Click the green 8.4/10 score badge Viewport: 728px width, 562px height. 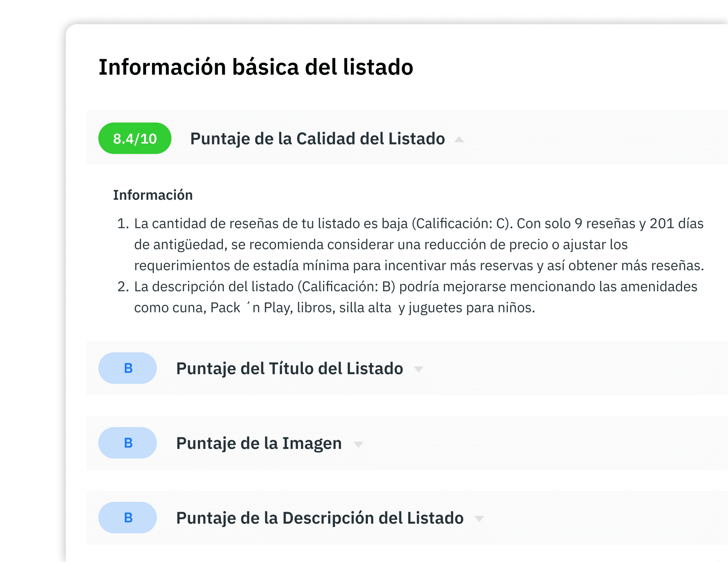[x=135, y=138]
